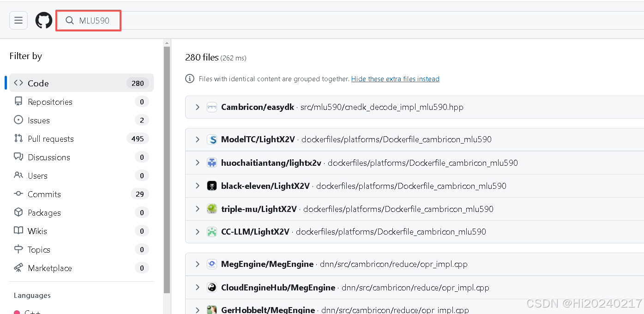Show Commits results
644x314 pixels.
[x=81, y=194]
